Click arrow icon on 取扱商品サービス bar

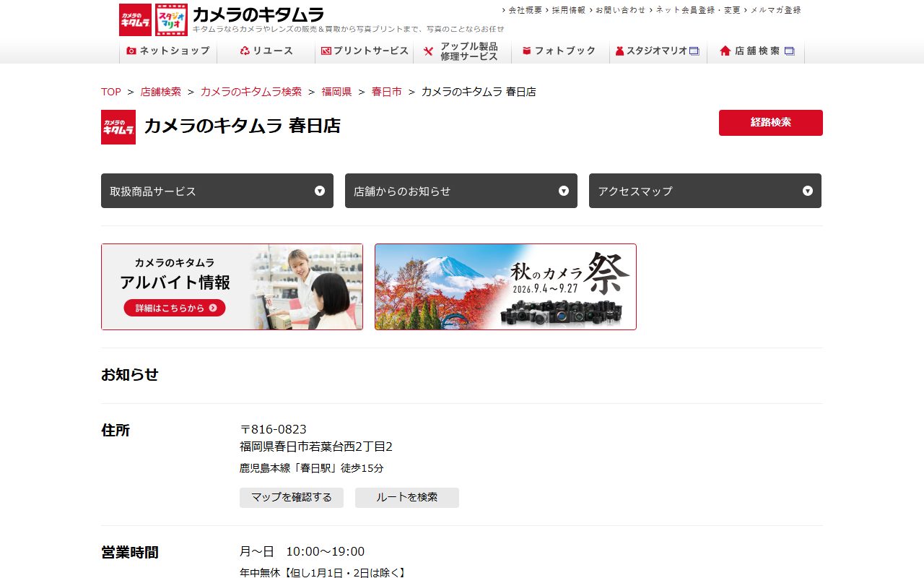320,191
